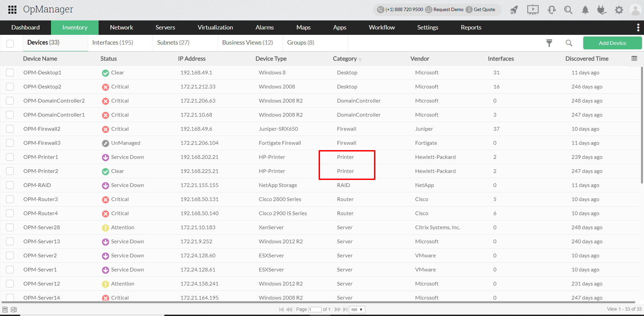Click the phone number icon
644x316 pixels.
point(380,9)
